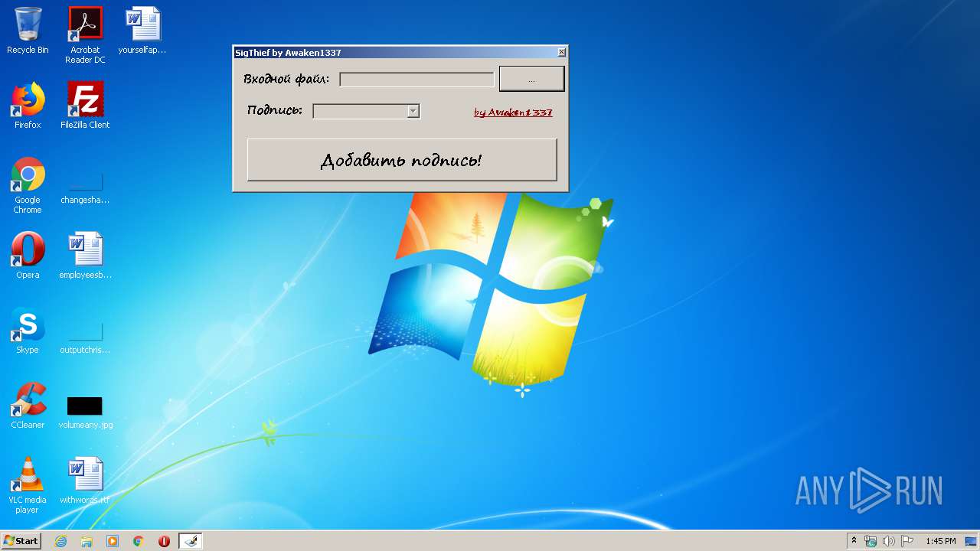Click 'Добавить подпись!' button
The width and height of the screenshot is (980, 551).
pos(402,160)
